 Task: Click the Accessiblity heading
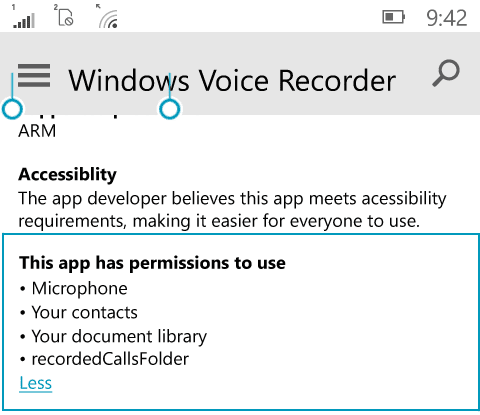click(x=67, y=174)
